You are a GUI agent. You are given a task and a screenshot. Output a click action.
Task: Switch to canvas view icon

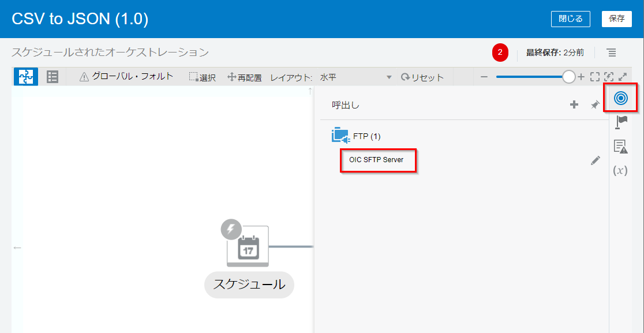[x=25, y=77]
